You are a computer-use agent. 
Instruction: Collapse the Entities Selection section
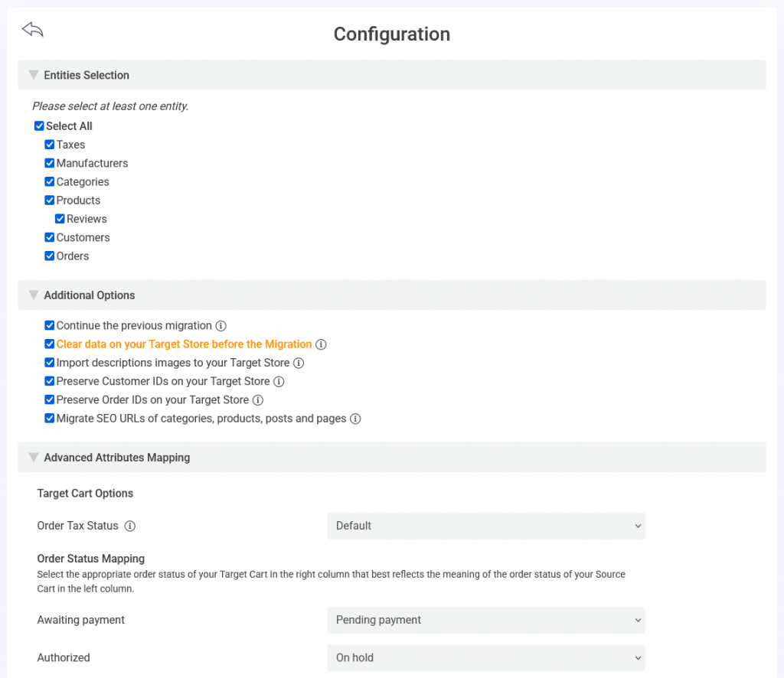33,74
